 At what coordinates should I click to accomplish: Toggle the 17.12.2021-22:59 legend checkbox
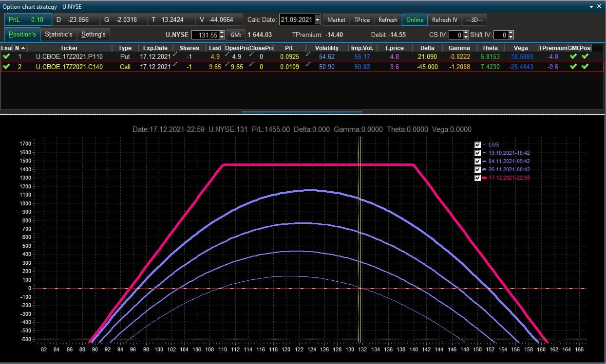[478, 178]
